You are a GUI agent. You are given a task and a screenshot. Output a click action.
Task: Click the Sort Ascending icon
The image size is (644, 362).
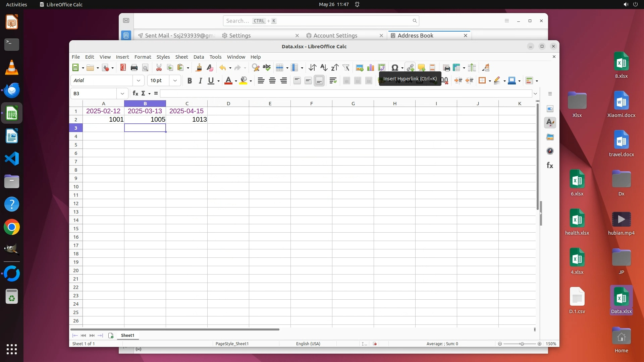click(x=323, y=68)
